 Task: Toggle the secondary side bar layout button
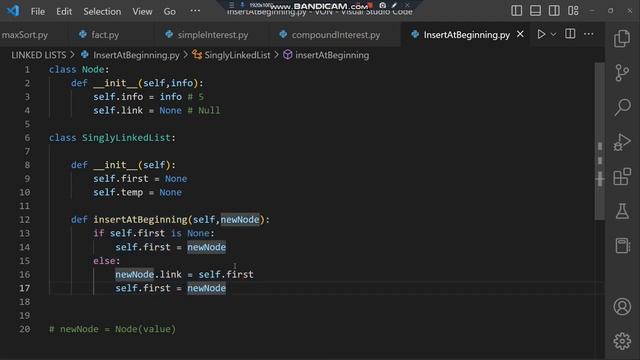554,11
